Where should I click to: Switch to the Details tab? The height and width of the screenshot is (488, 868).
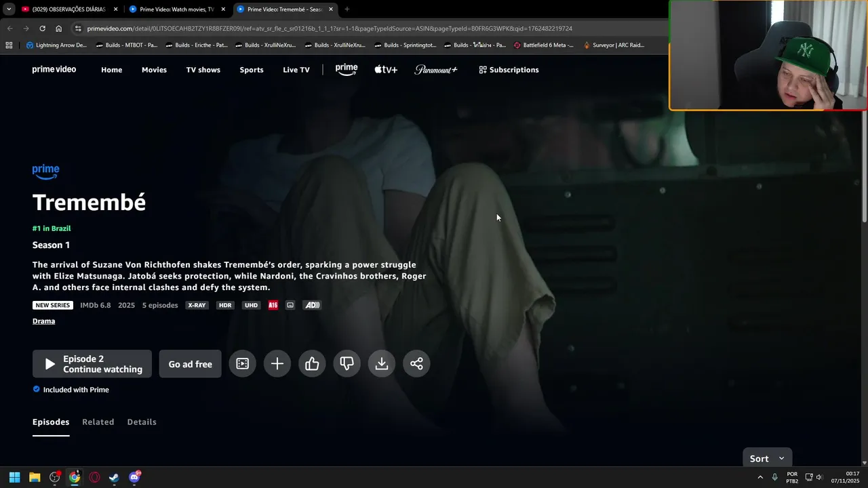point(142,422)
